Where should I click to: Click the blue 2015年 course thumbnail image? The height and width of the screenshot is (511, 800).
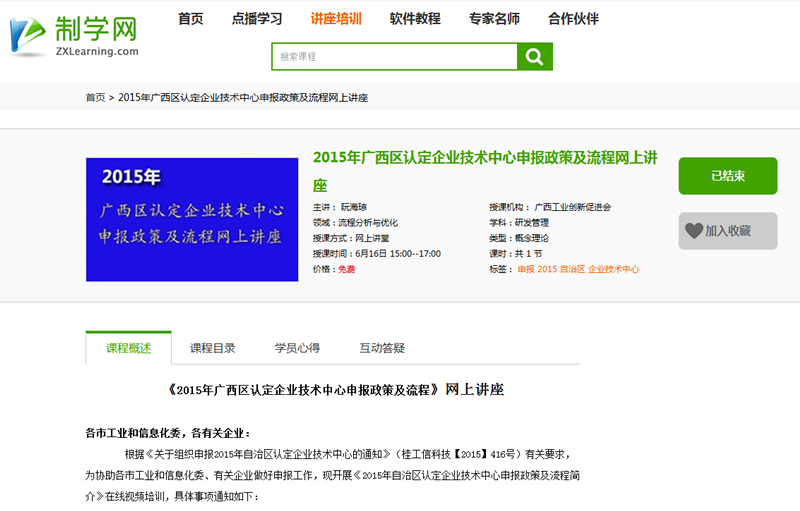click(x=192, y=219)
